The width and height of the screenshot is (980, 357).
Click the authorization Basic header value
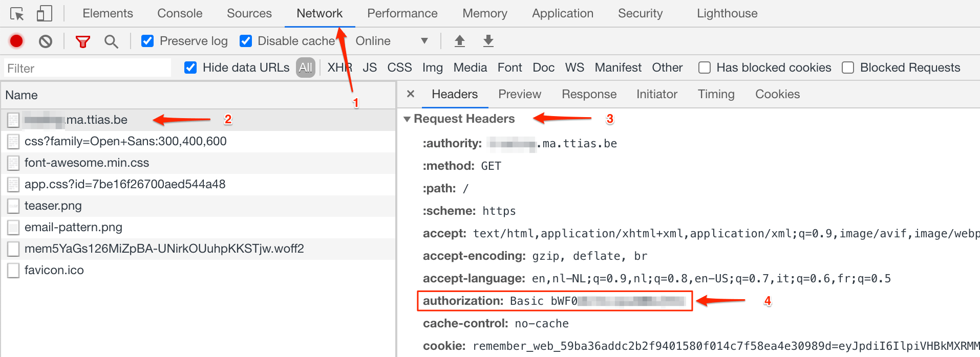coord(598,301)
